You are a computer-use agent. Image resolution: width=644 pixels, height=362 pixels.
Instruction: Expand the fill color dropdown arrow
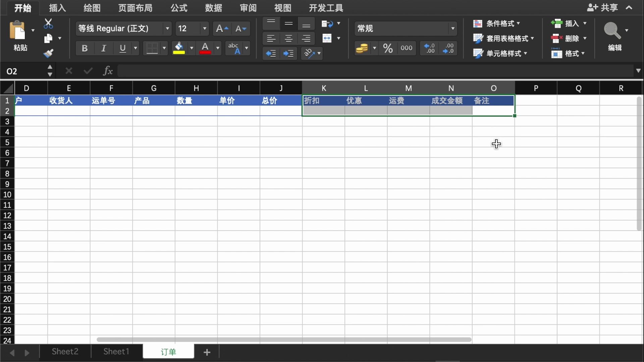pyautogui.click(x=192, y=48)
